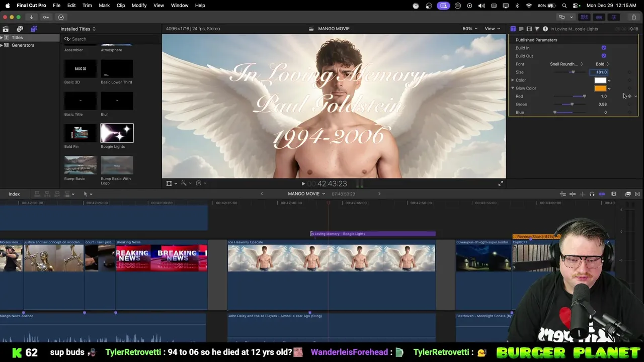
Task: Open the Clip menu
Action: coord(121,6)
